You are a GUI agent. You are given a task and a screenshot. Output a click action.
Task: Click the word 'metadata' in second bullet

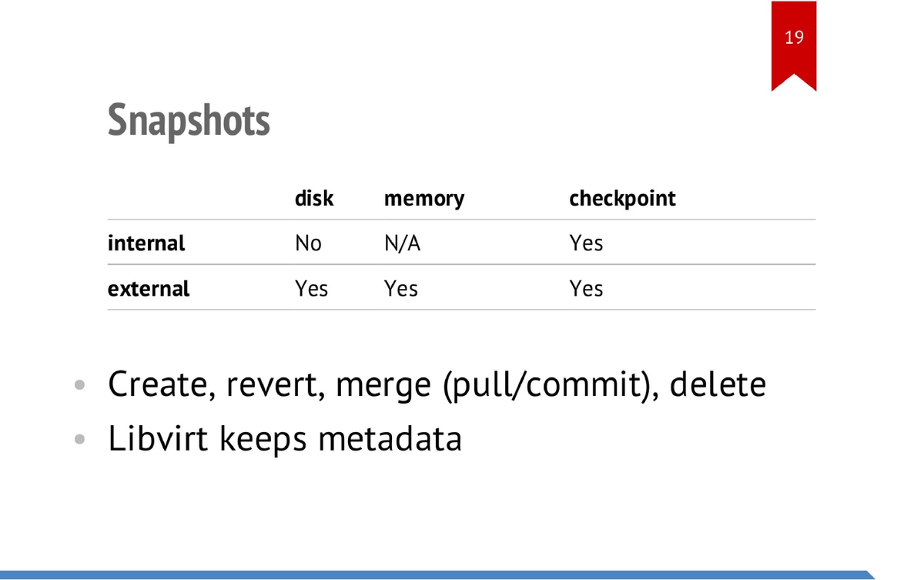coord(390,438)
